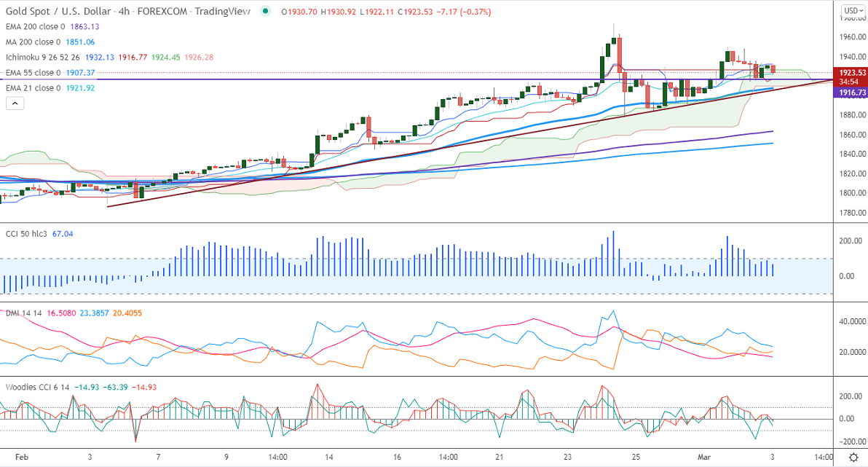The image size is (868, 467).
Task: Click the CCI 50 hlc3 indicator title
Action: (26, 234)
